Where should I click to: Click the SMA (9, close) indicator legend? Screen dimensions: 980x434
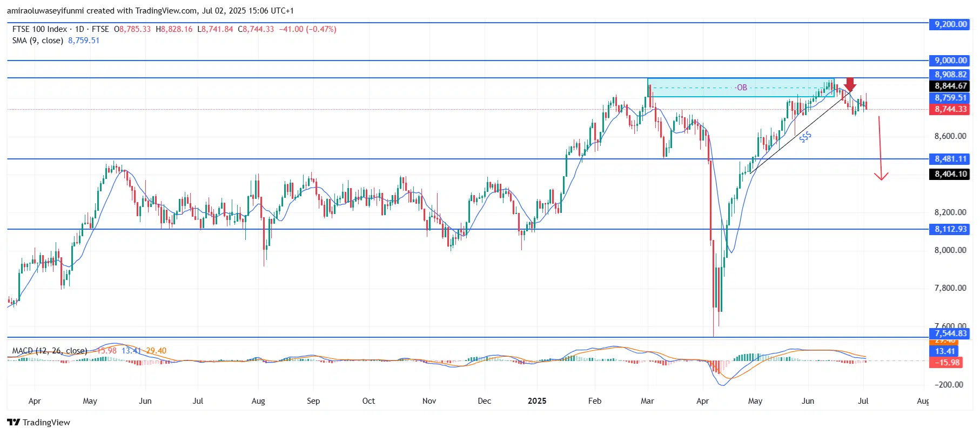point(38,41)
